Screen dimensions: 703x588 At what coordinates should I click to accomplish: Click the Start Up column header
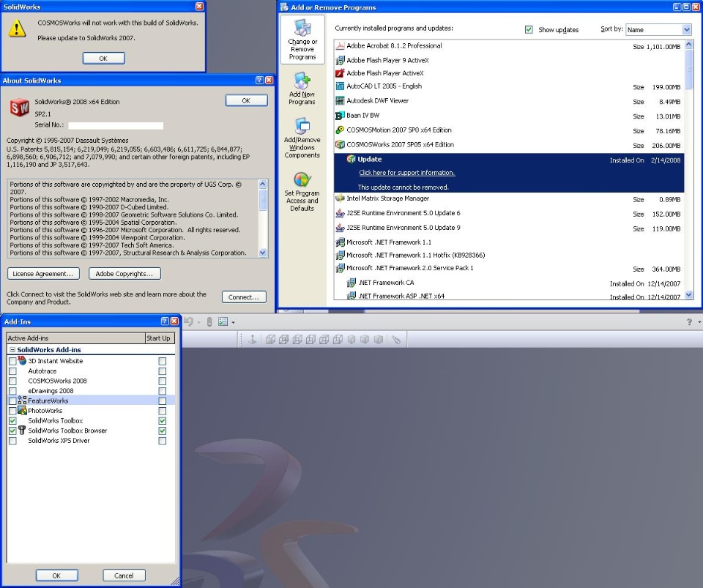160,338
